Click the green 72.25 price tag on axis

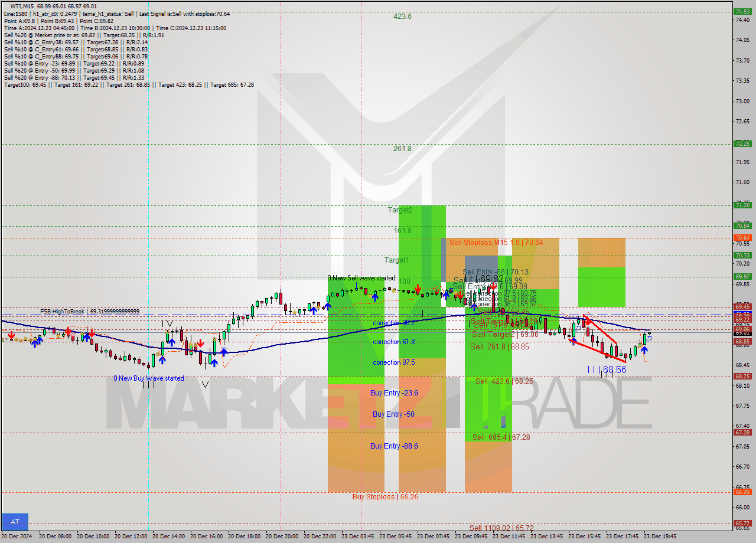coord(742,143)
